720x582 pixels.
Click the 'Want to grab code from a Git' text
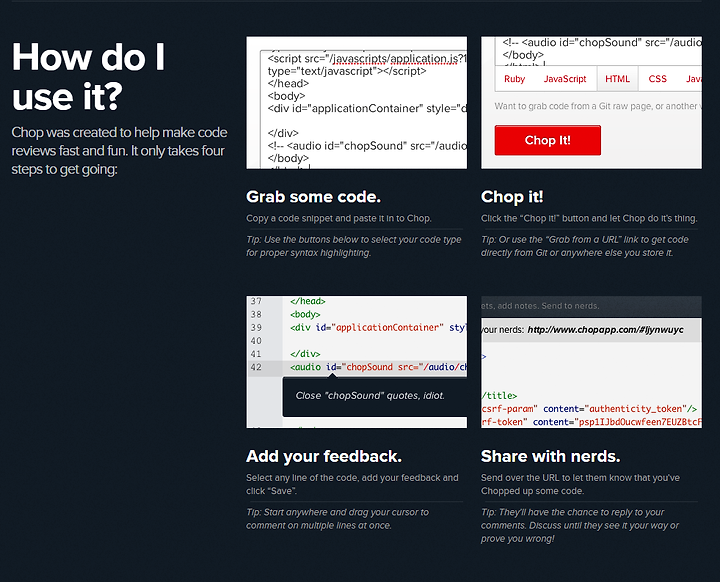click(598, 106)
